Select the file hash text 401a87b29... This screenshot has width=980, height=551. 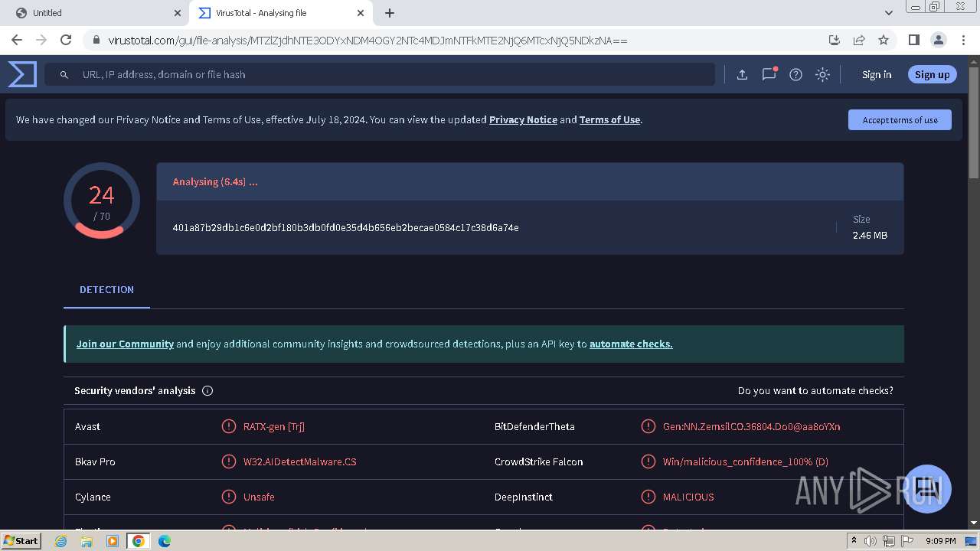345,227
